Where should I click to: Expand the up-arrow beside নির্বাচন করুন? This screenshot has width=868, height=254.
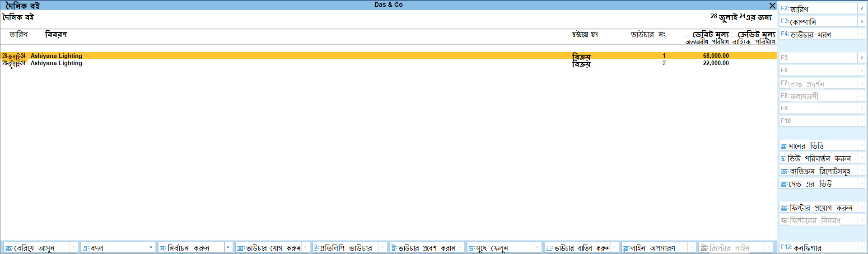click(228, 248)
